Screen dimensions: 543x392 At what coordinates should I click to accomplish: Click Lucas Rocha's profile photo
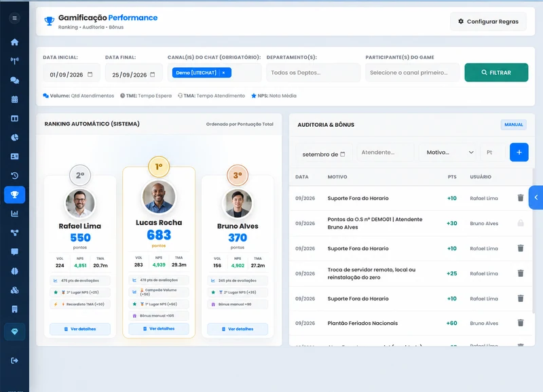159,197
